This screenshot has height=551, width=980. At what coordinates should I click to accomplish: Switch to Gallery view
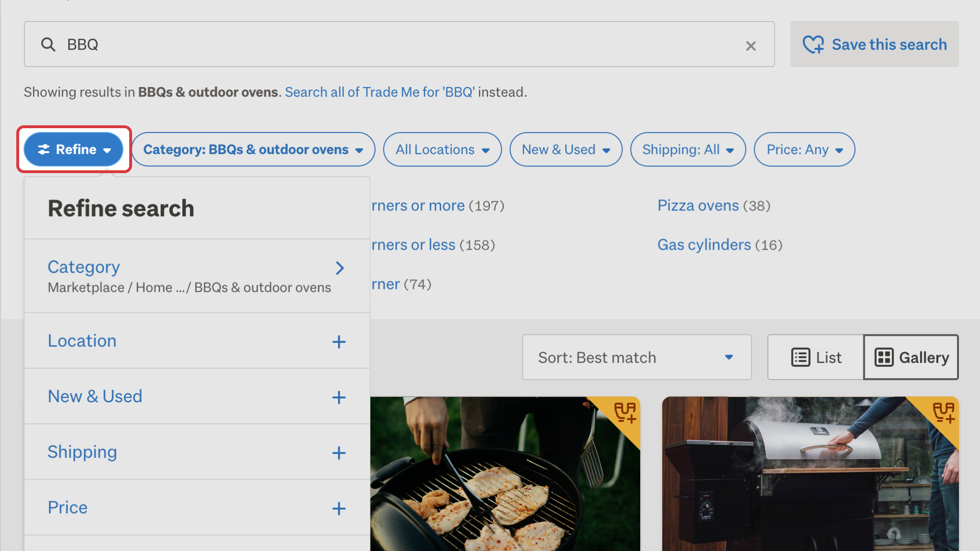point(911,357)
